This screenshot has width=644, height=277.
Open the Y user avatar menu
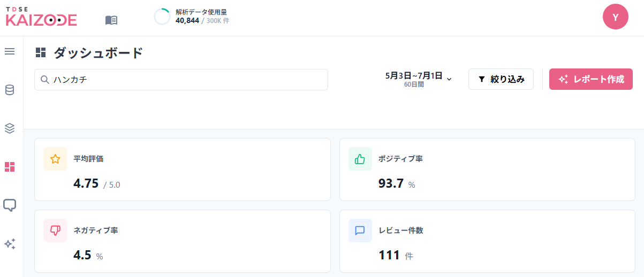616,17
